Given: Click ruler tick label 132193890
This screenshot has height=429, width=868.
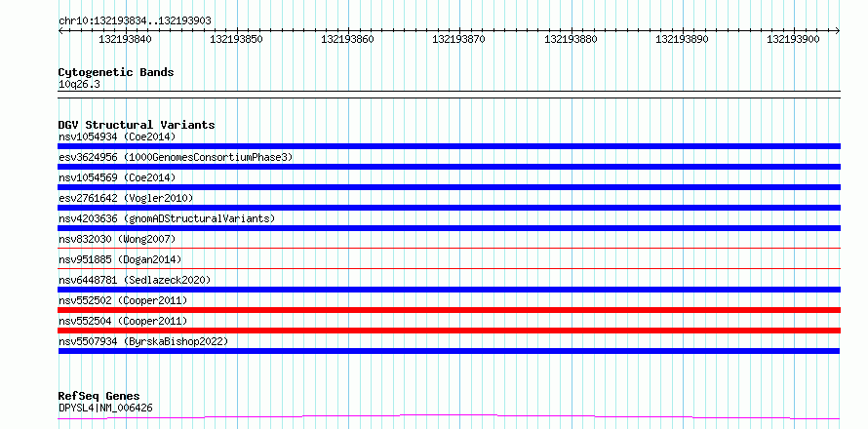Looking at the screenshot, I should (682, 39).
